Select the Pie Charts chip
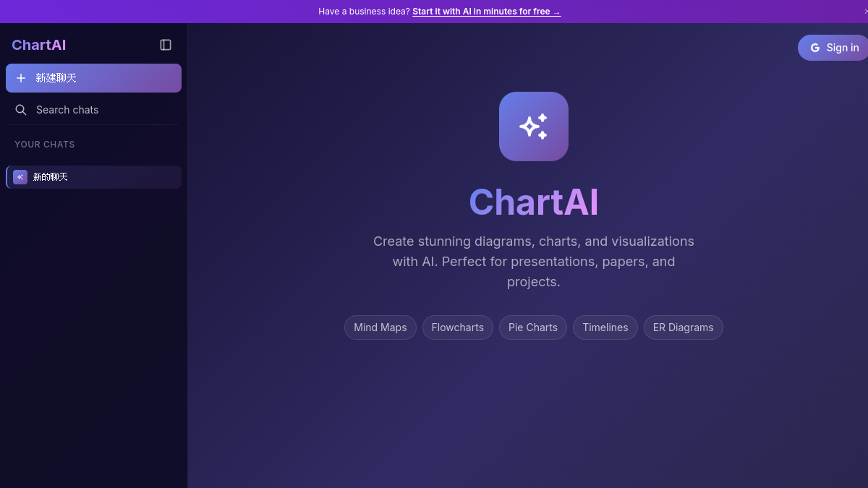The height and width of the screenshot is (488, 868). (x=533, y=328)
